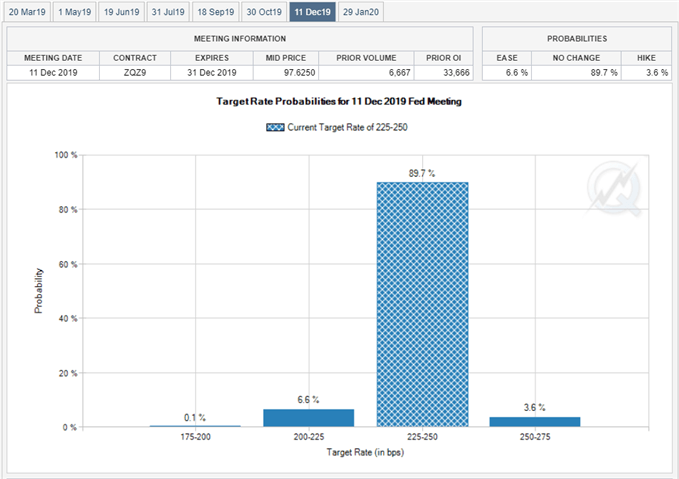Image resolution: width=679 pixels, height=479 pixels.
Task: Select the 19 Jun19 tab
Action: [121, 12]
